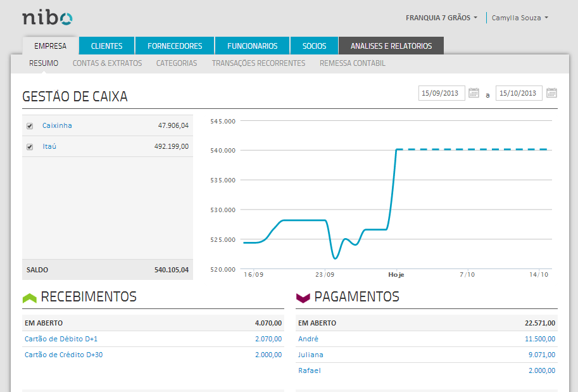The width and height of the screenshot is (578, 392).
Task: Click the start date field showing 15/09/2013
Action: tap(441, 92)
